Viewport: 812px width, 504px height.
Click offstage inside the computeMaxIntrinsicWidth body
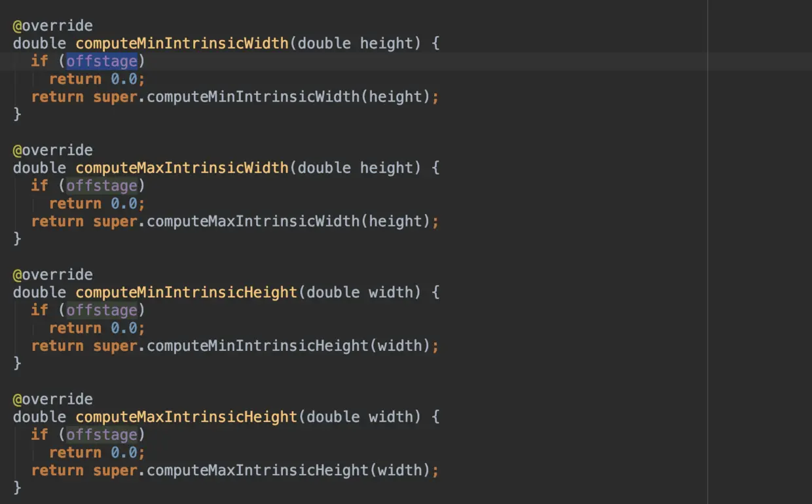click(102, 186)
